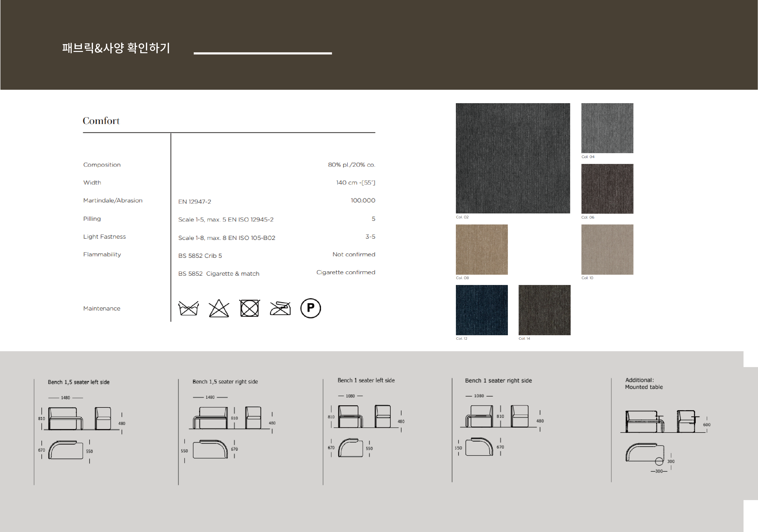Select the Col. 06 brown swatch

pos(607,189)
